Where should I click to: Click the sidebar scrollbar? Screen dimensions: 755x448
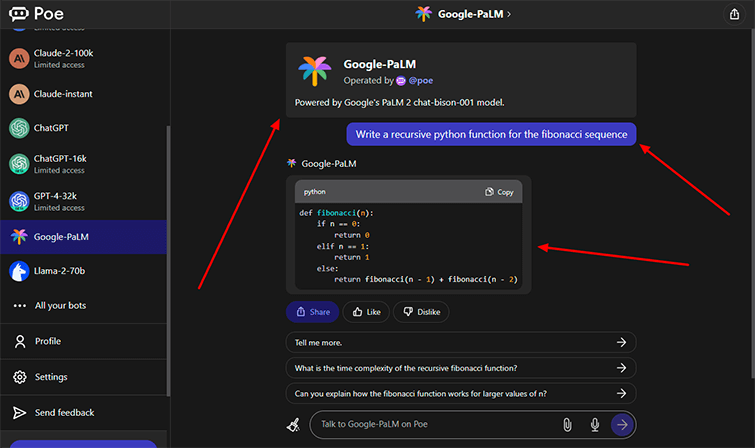[168, 260]
